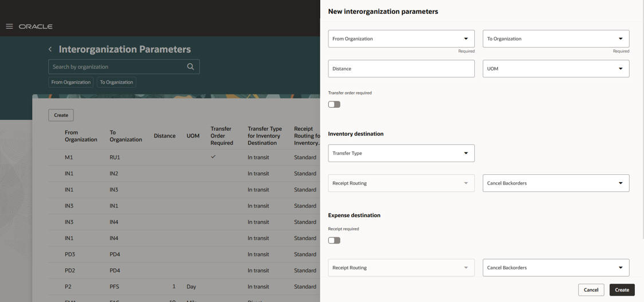Click the Distance column header
The height and width of the screenshot is (302, 644).
164,136
